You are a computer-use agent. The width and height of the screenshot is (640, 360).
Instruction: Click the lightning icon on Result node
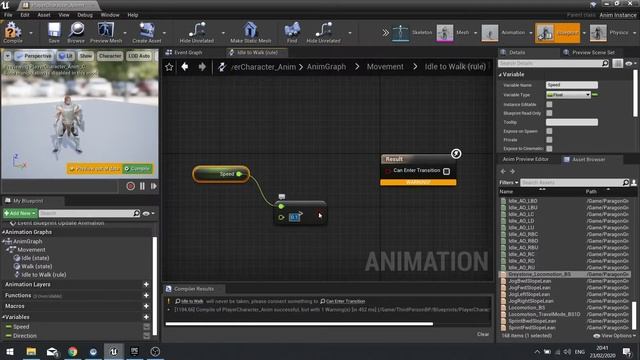tap(456, 153)
